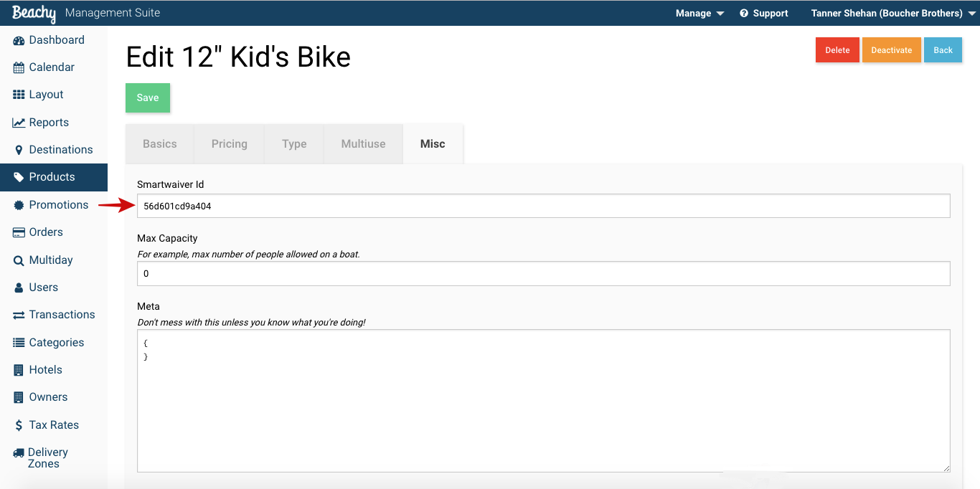
Task: Click the Multiday magnifier icon
Action: click(x=19, y=260)
